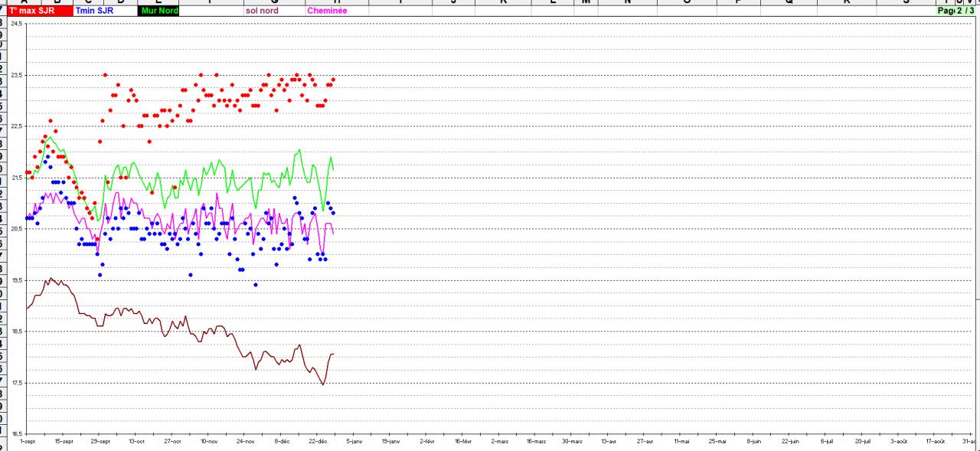Screen dimensions: 980x451
Task: Click the "10-nov" date axis label
Action: (209, 442)
